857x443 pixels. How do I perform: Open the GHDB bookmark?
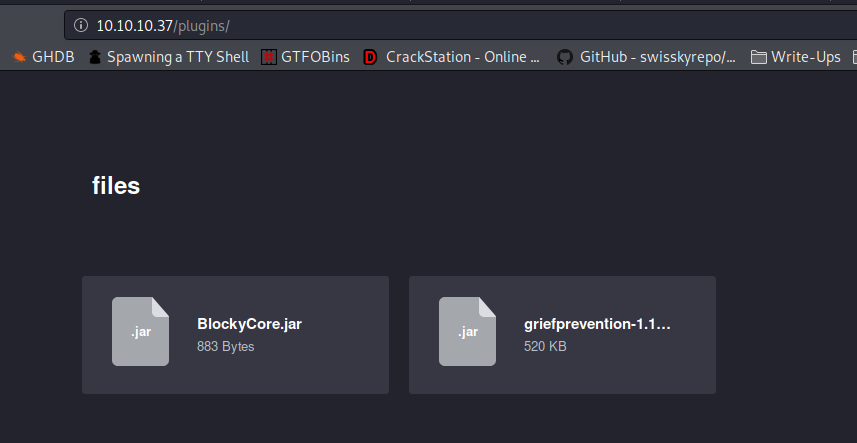(44, 57)
